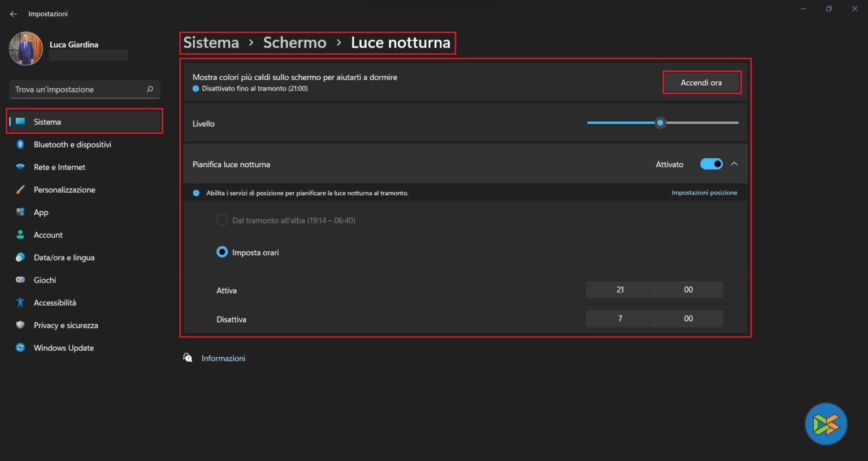The image size is (868, 461).
Task: Open the Disattiva hour selector showing 7
Action: click(x=620, y=319)
